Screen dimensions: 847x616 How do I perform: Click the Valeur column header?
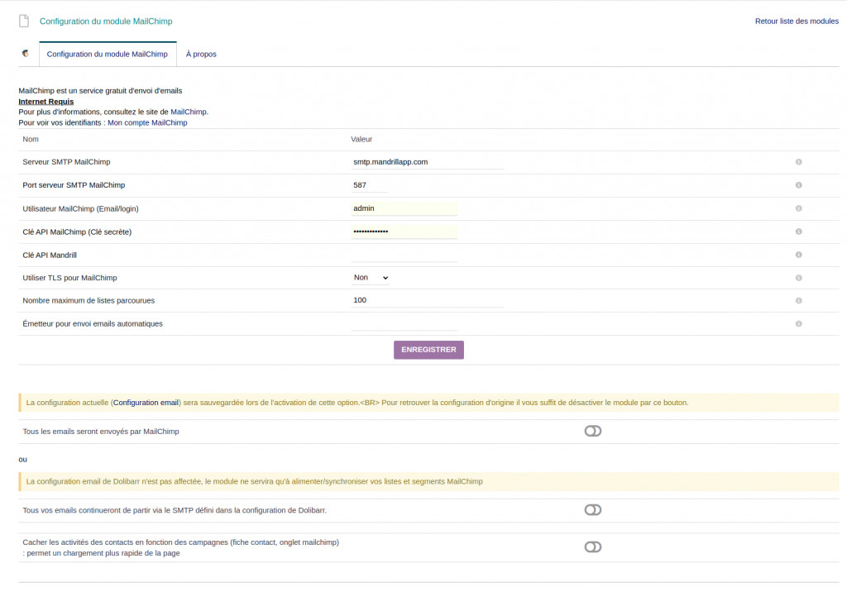point(361,139)
